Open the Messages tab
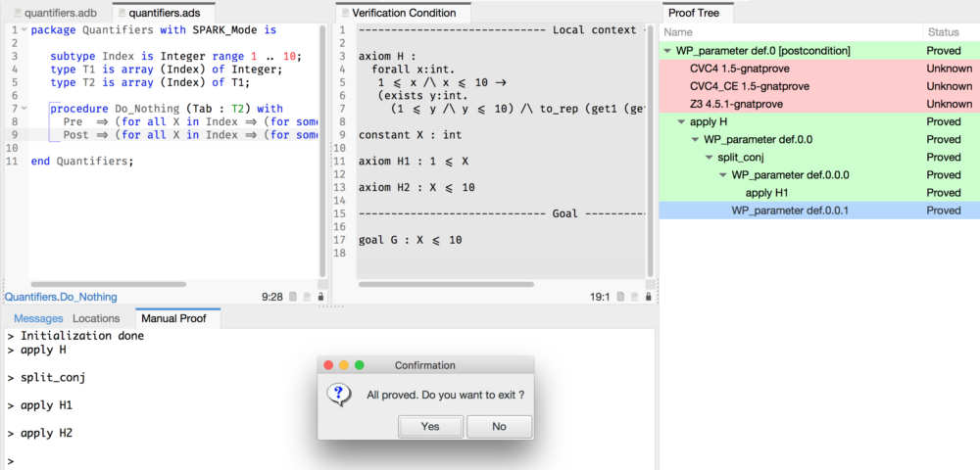Screen dimensions: 980x470 click(37, 318)
